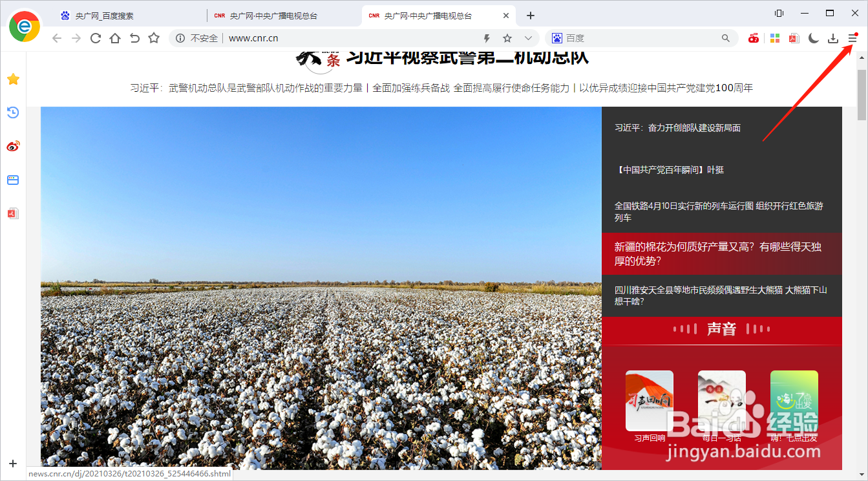
Task: Open the highlighted 新疆的棉花 headline
Action: coord(722,254)
